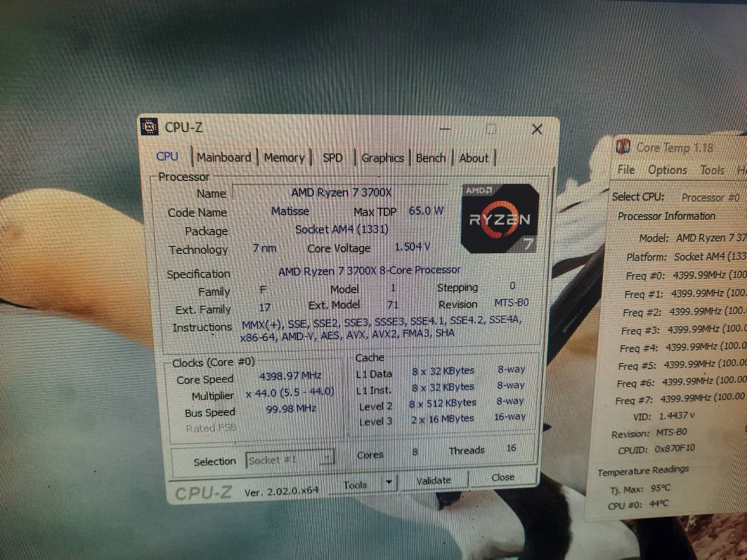This screenshot has height=560, width=747.
Task: Click the CPU-Z title bar icon
Action: [x=150, y=127]
